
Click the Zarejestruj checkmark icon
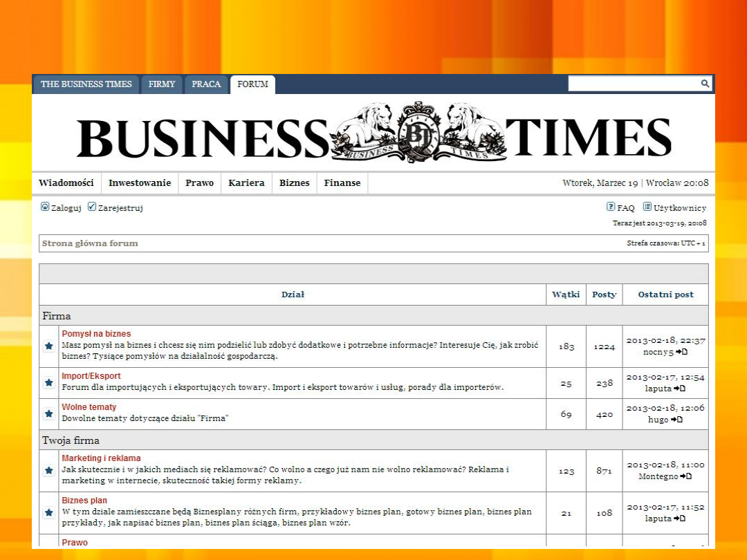coord(92,207)
